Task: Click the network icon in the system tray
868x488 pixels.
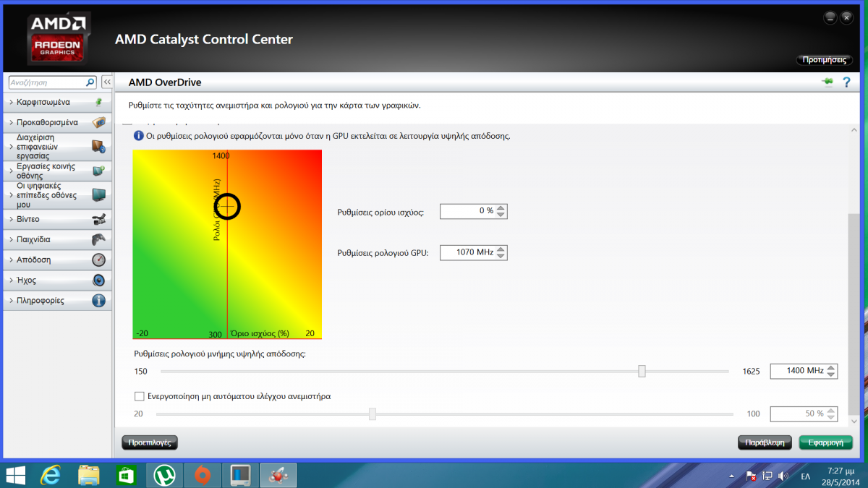Action: tap(767, 476)
